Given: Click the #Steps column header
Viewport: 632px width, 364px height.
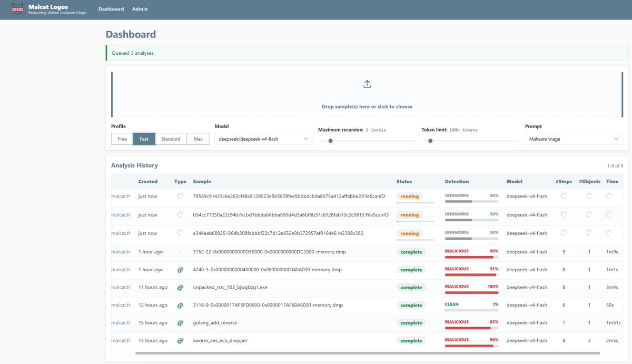Looking at the screenshot, I should [564, 181].
